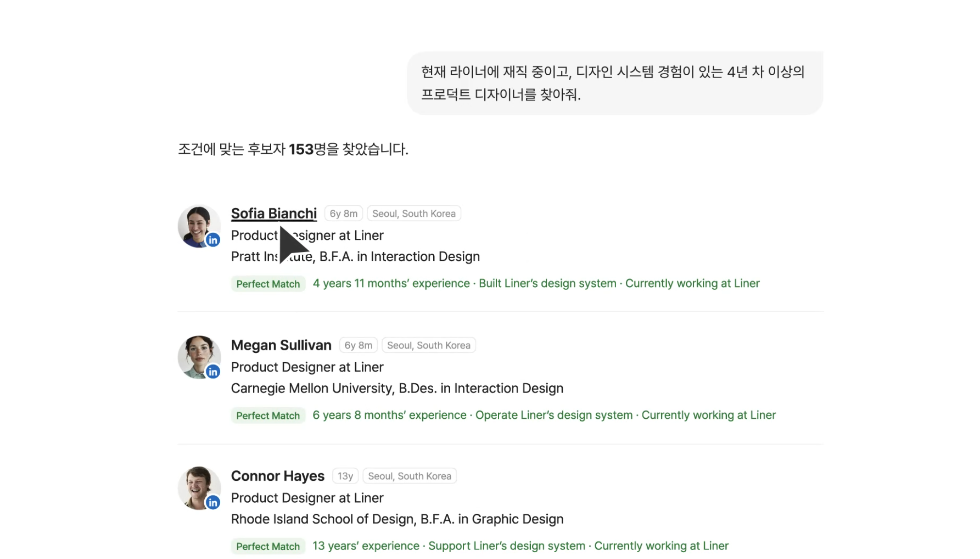Click Perfect Match badge under Connor Hayes

pyautogui.click(x=268, y=546)
